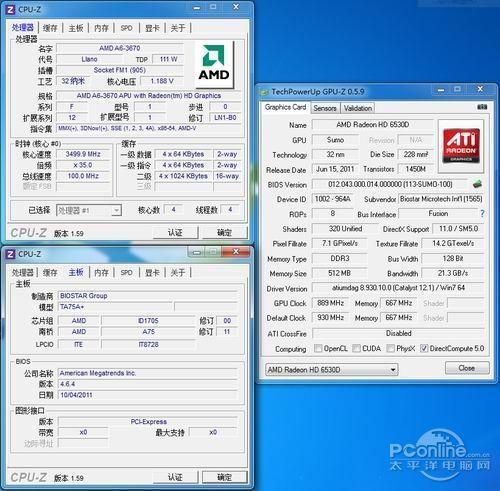Screen dimensions: 500x491
Task: Click the "Sumo" GPU value in GPU-Z
Action: click(335, 140)
